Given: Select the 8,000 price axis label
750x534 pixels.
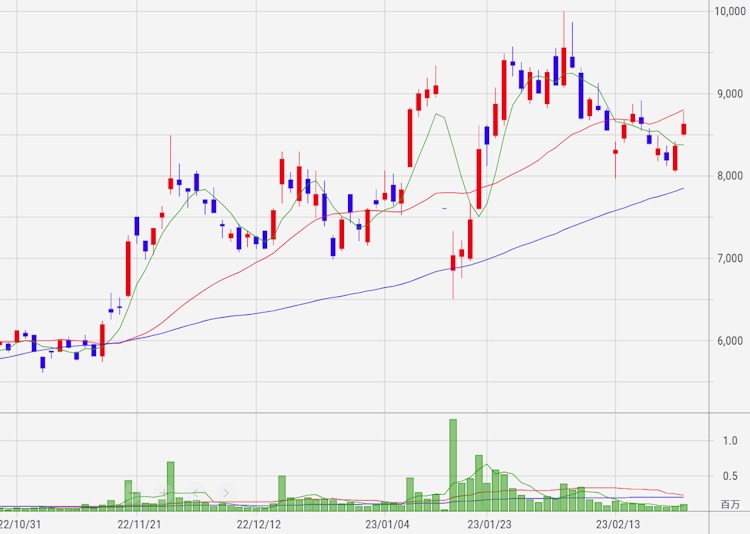Looking at the screenshot, I should (x=730, y=176).
